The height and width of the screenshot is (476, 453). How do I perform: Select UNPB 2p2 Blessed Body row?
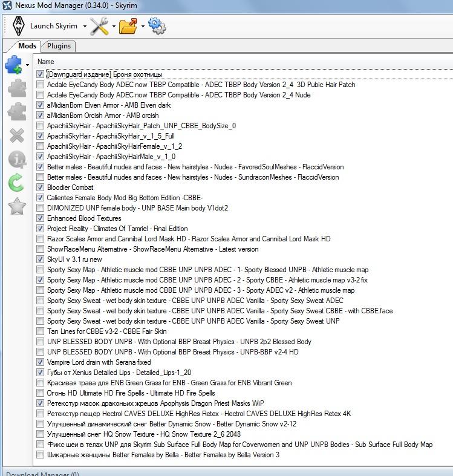click(x=179, y=342)
